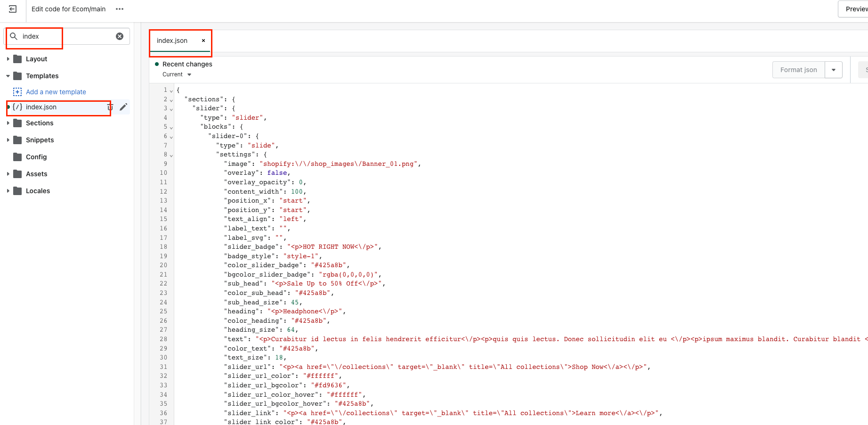Open the Current version dropdown
Screen dimensions: 868x425
pos(177,74)
